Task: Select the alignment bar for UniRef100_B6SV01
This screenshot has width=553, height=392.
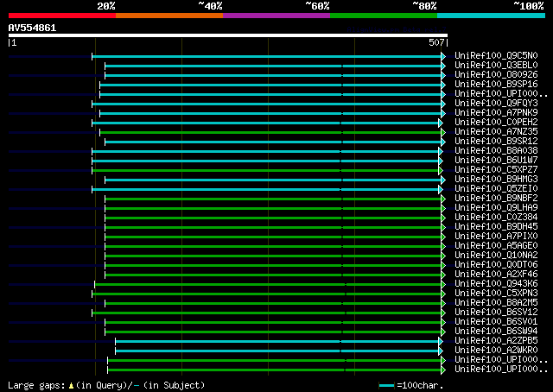Action: pos(273,323)
